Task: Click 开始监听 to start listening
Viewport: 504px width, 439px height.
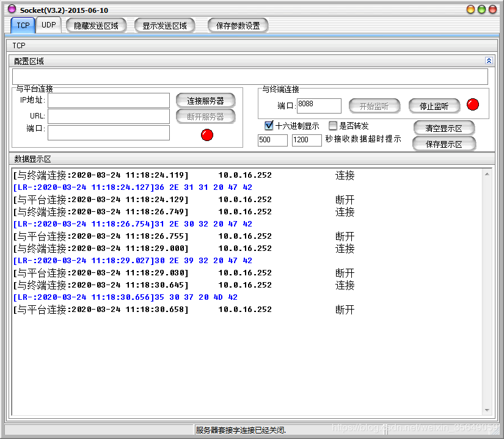Action: 374,105
